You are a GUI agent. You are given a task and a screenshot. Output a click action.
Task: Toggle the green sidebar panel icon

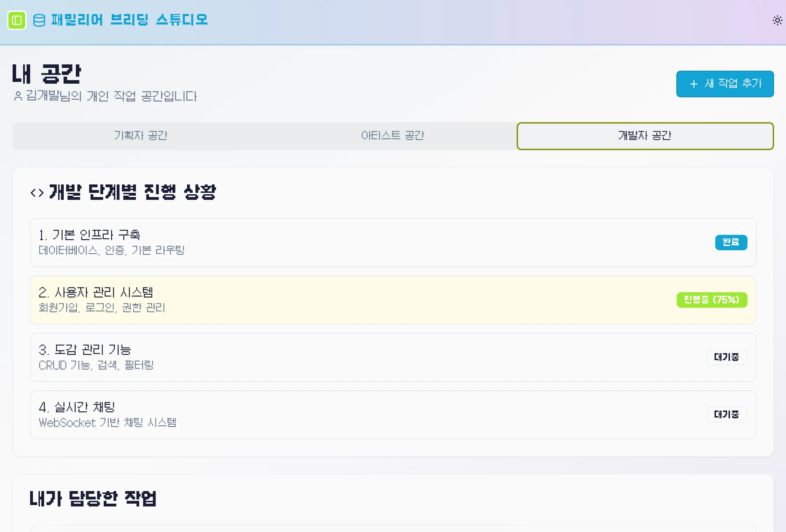(x=17, y=20)
